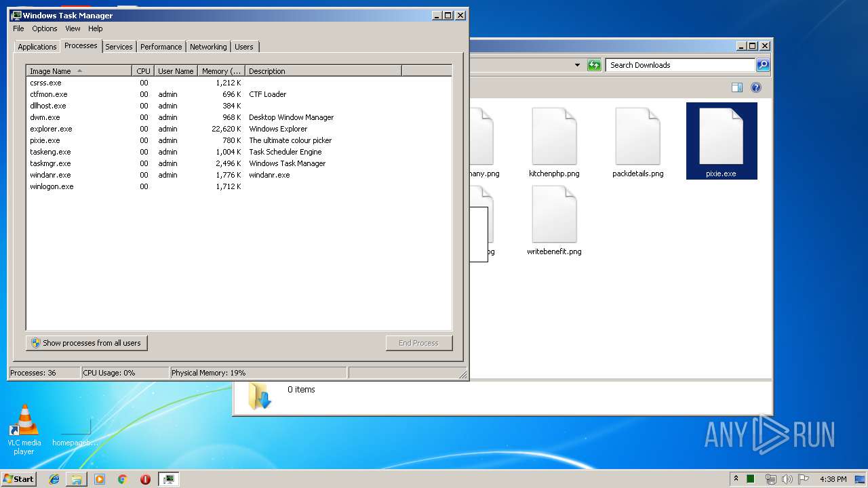Image resolution: width=868 pixels, height=488 pixels.
Task: Open the Opera browser taskbar icon
Action: (x=145, y=479)
